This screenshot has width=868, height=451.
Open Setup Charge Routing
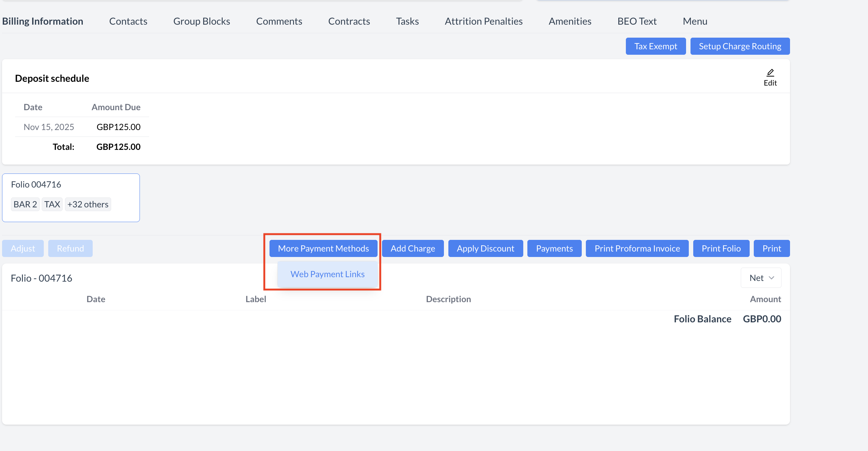coord(740,46)
